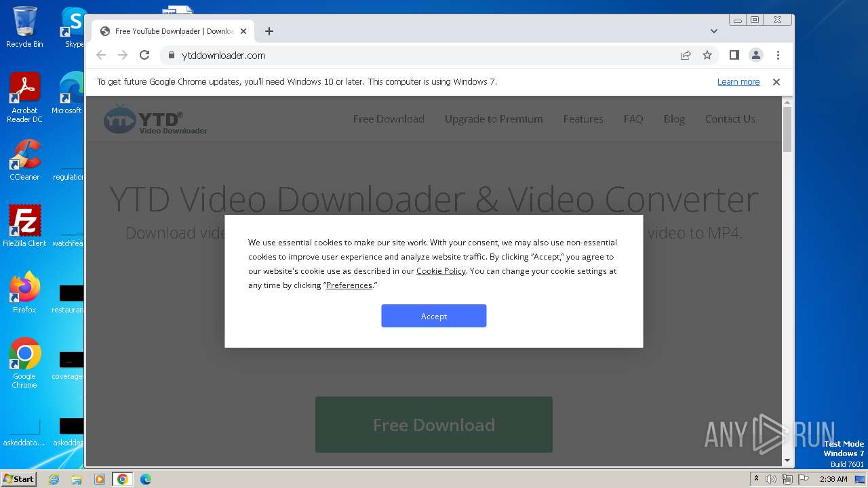Image resolution: width=868 pixels, height=488 pixels.
Task: Open Firefox desktop icon
Action: (x=24, y=293)
